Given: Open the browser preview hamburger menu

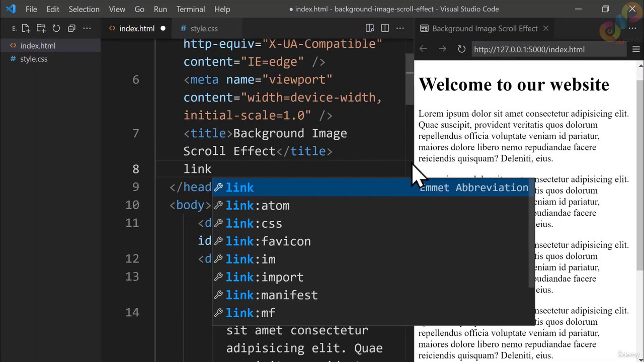Looking at the screenshot, I should pyautogui.click(x=636, y=49).
